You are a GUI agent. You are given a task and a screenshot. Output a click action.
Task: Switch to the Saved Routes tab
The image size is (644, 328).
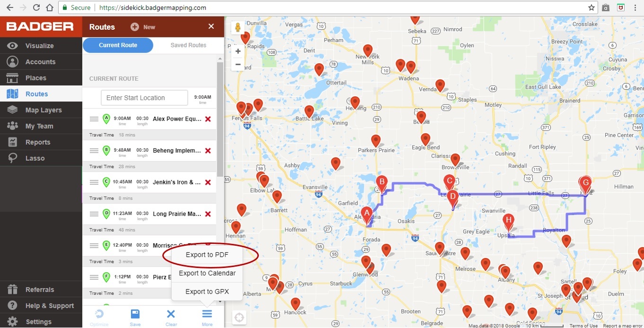point(188,45)
